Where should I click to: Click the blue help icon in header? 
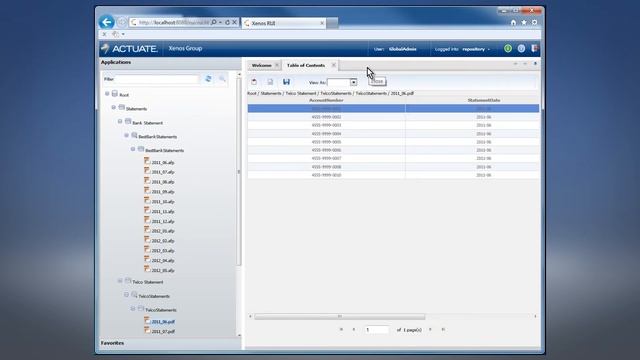521,49
